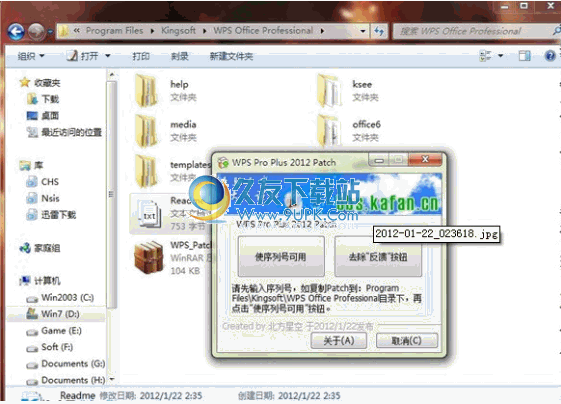Close the WPS Pro Plus 2012 Patch dialog

click(x=425, y=159)
